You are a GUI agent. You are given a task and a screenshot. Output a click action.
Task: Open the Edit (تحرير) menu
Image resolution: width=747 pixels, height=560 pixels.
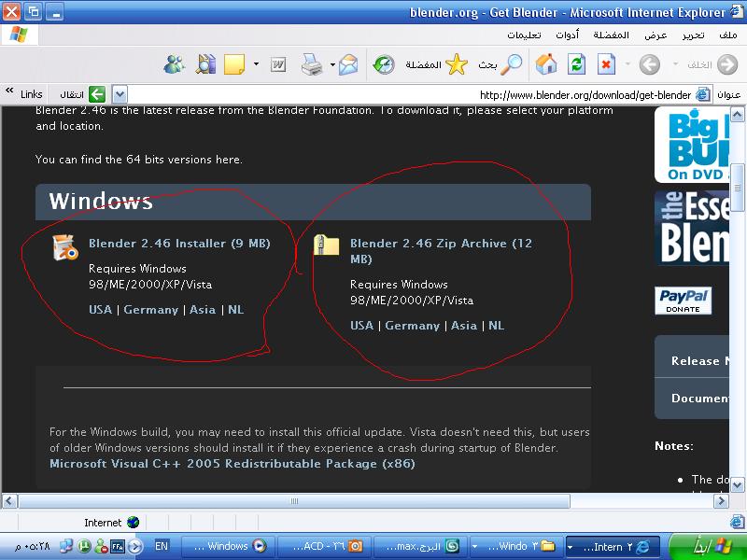click(x=693, y=35)
